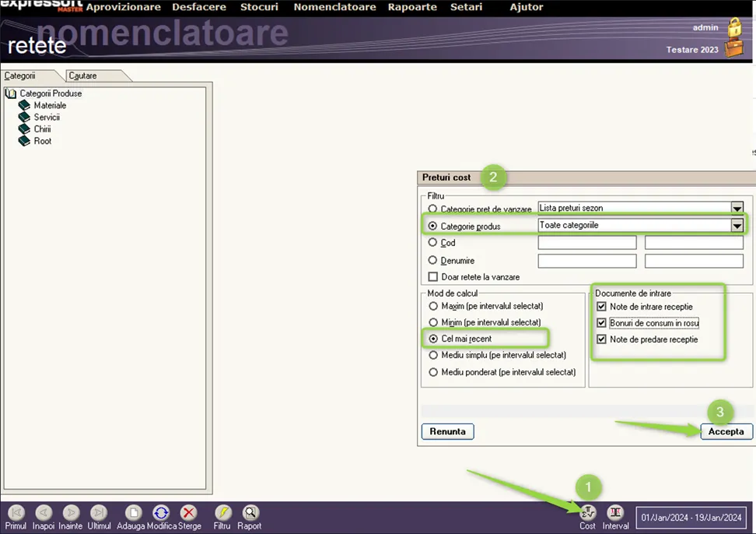The width and height of the screenshot is (756, 534).
Task: Advance with the Inainte icon
Action: [71, 513]
